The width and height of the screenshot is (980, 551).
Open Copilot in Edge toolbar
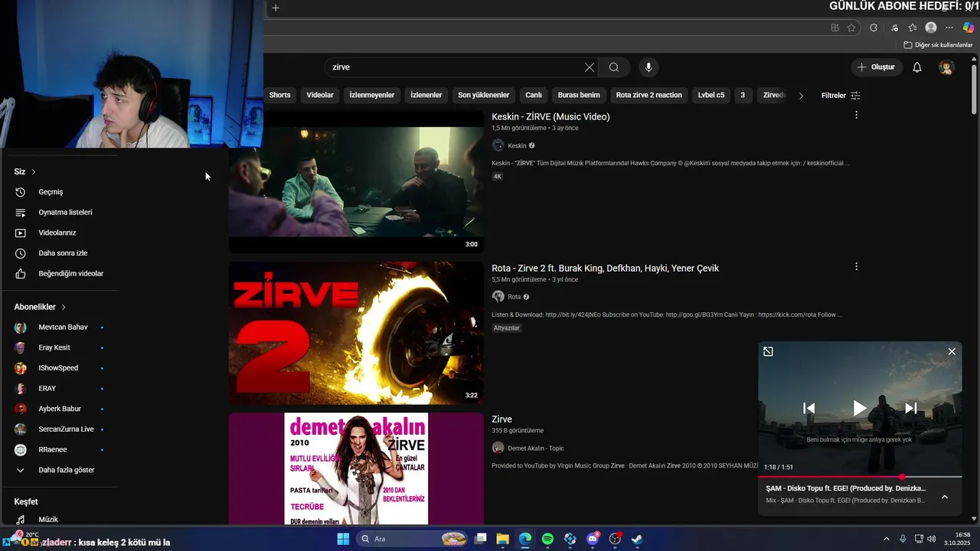pyautogui.click(x=969, y=28)
